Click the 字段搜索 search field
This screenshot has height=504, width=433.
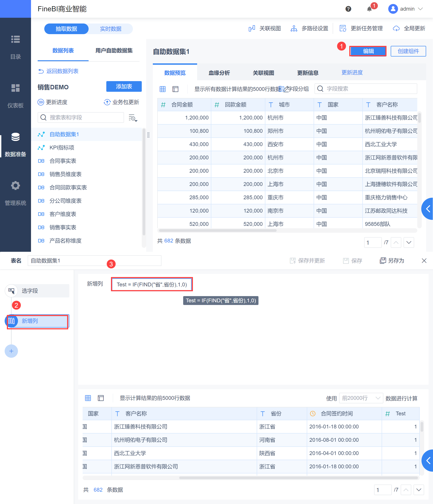coord(366,88)
